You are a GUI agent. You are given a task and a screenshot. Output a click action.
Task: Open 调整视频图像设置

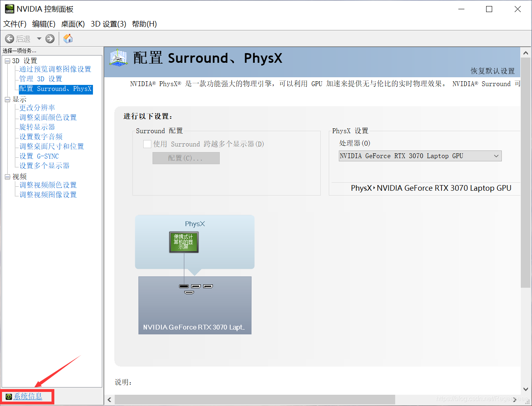(48, 195)
